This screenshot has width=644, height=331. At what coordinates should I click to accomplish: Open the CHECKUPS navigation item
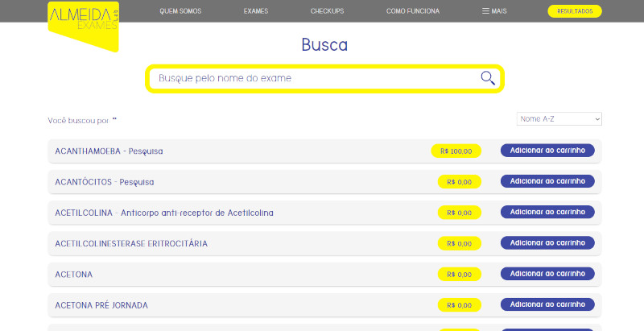pos(327,11)
